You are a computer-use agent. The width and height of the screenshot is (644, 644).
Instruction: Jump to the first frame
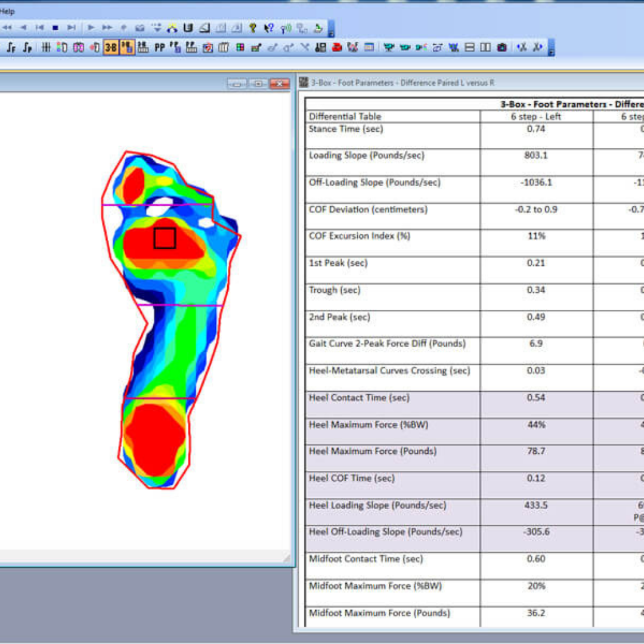coord(39,28)
